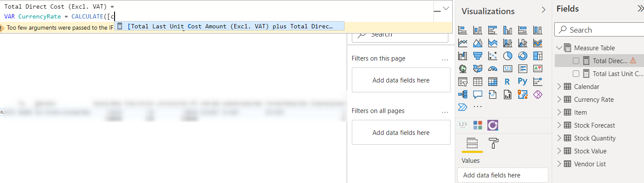
Task: Collapse the Fields pane
Action: pos(641,9)
